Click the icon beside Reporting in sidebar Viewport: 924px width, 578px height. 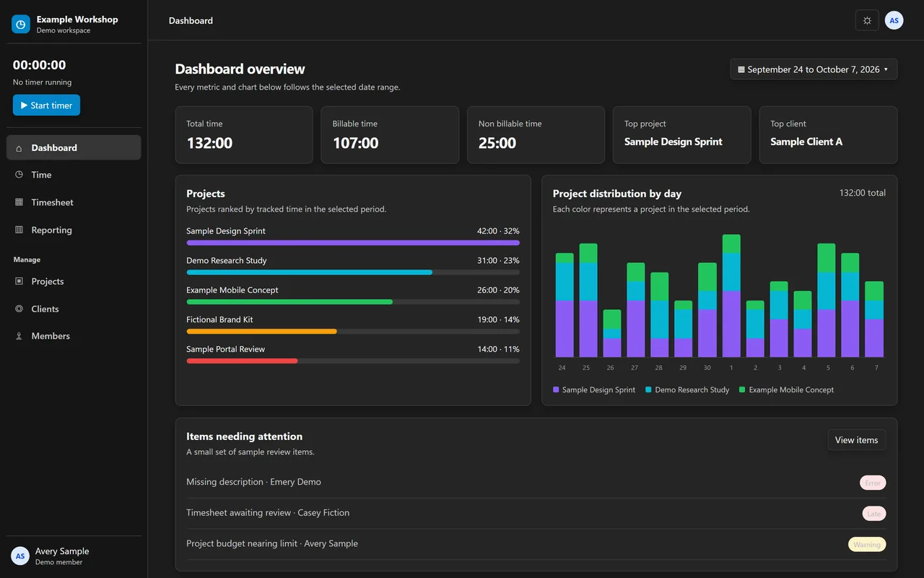point(19,230)
